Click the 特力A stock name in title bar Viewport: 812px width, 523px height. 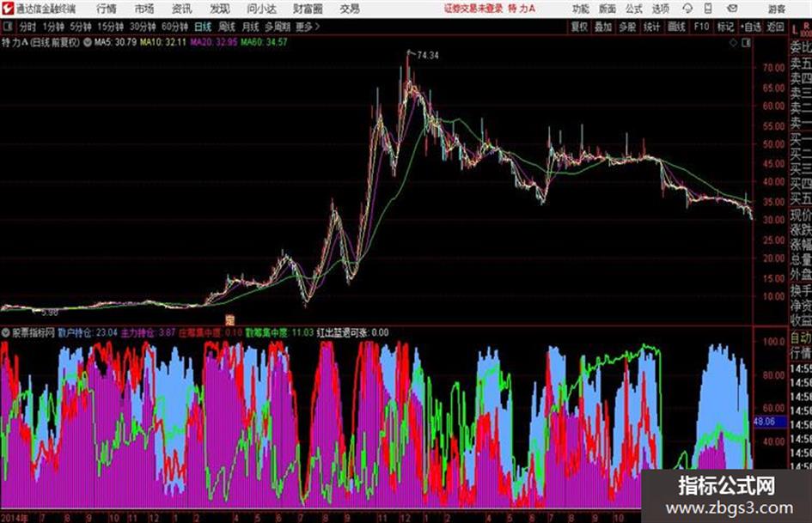[522, 9]
